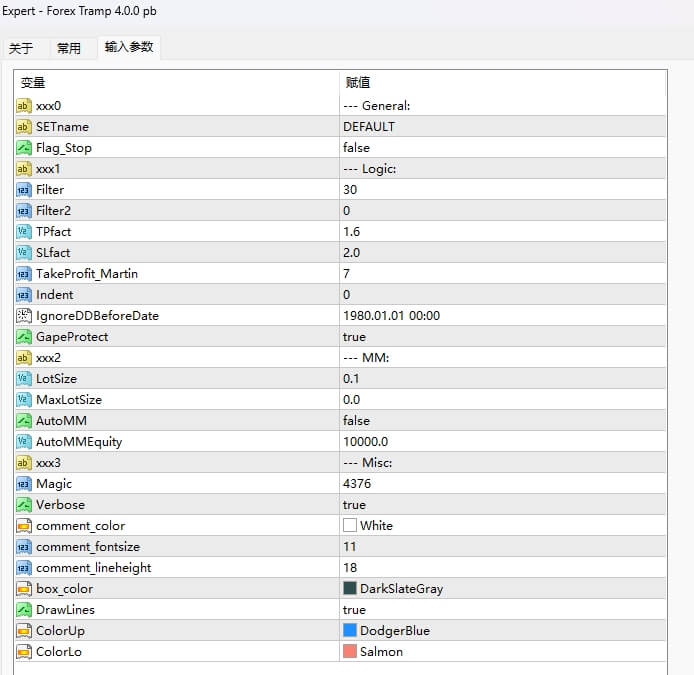Click the datetime icon beside IgnoreDDBeforeDate

(24, 316)
